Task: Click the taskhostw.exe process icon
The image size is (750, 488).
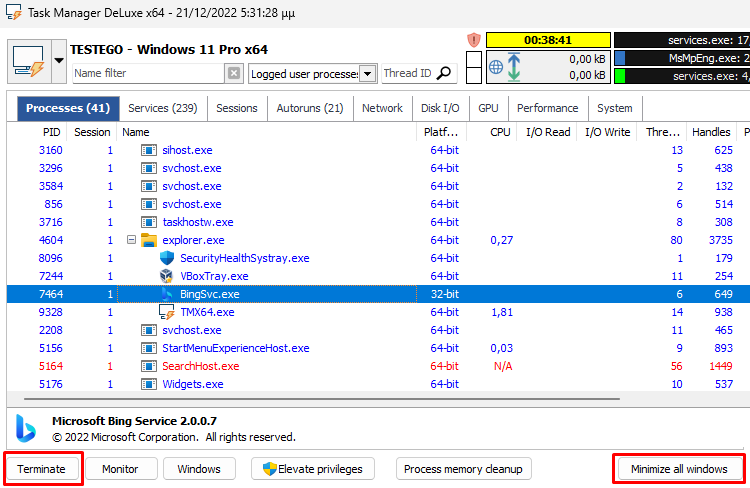Action: coord(149,222)
